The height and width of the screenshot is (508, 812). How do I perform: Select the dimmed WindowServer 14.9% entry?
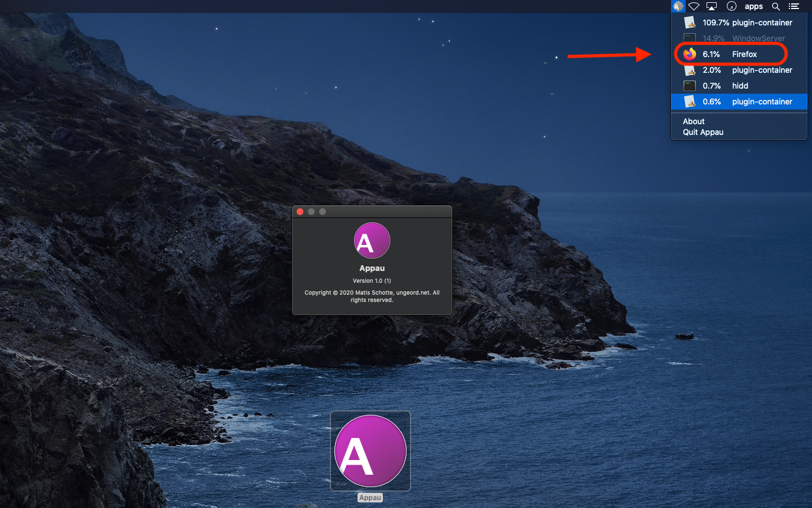tap(743, 38)
